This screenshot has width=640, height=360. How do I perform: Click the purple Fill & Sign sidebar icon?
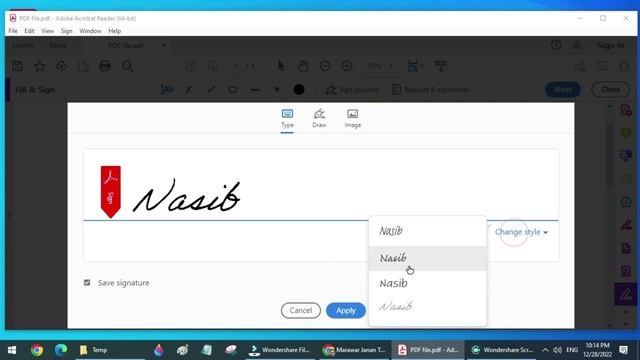pyautogui.click(x=626, y=294)
